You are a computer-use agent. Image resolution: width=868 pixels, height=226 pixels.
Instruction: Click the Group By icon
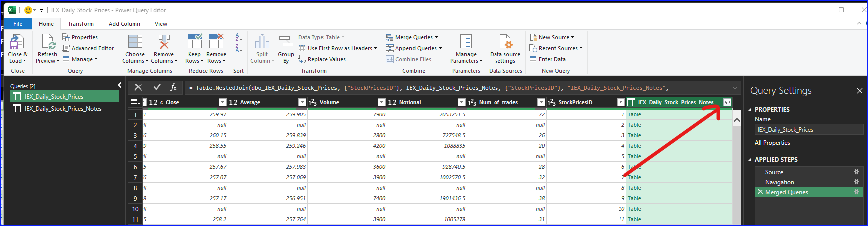tap(286, 42)
